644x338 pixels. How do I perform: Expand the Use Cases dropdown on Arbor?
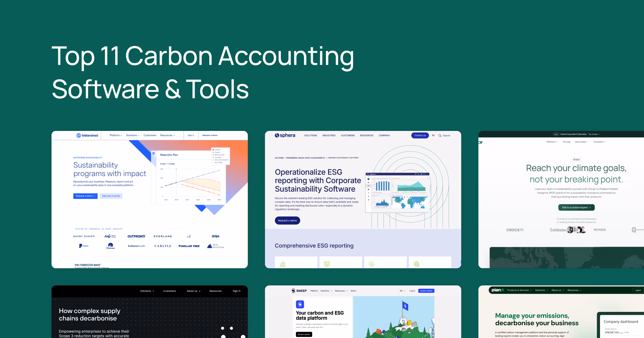click(581, 142)
